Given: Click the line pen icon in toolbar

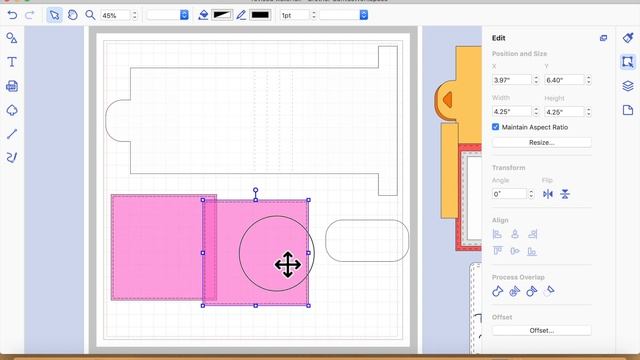Looking at the screenshot, I should pos(241,15).
